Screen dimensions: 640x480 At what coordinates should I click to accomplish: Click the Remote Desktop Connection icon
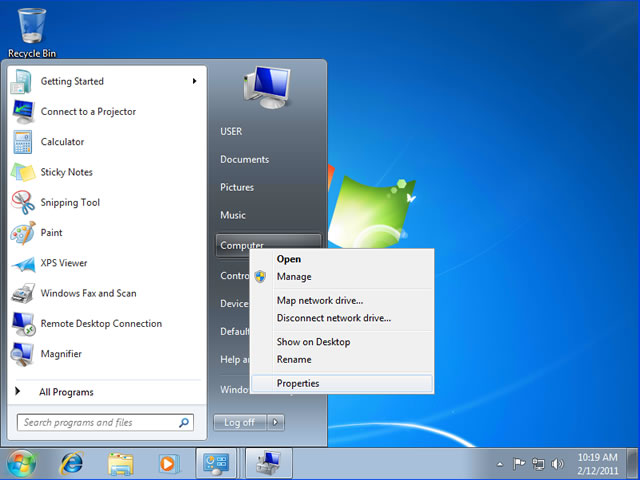(x=23, y=324)
